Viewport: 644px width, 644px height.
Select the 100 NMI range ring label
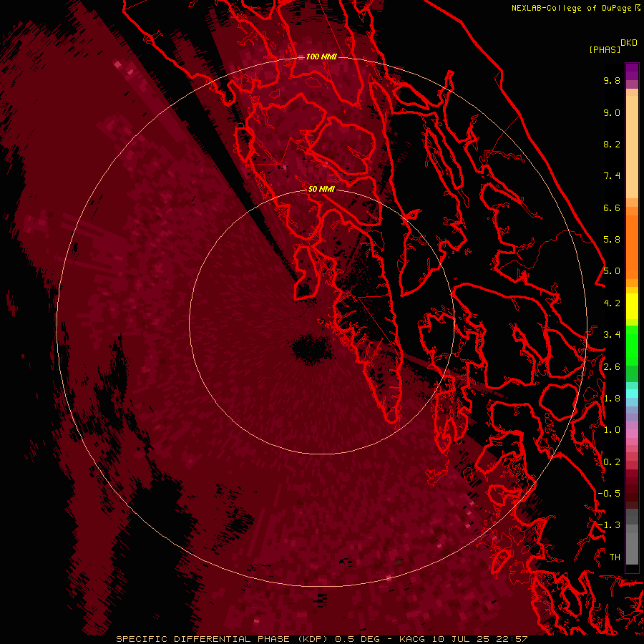321,57
